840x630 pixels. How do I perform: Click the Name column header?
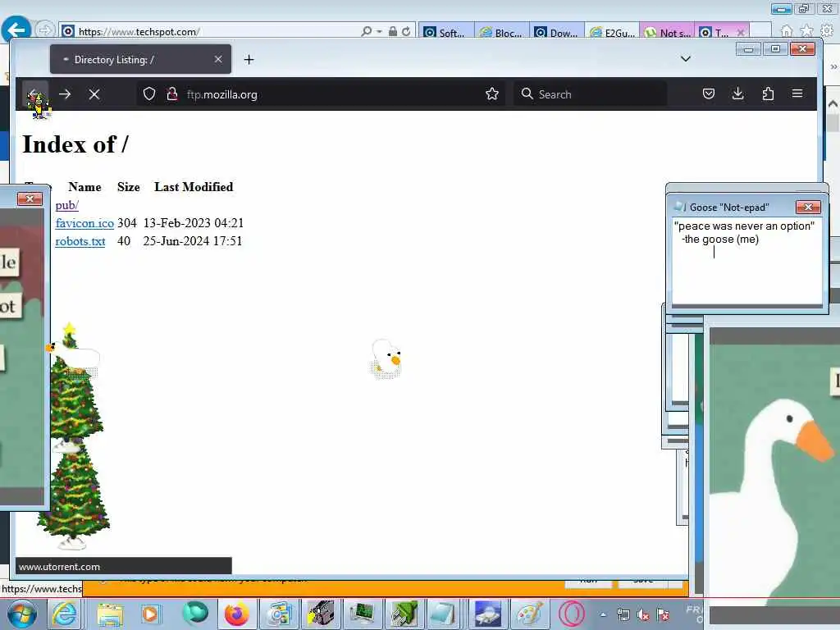(x=84, y=187)
